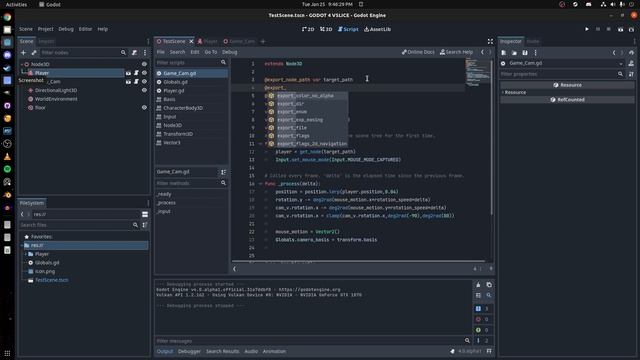The height and width of the screenshot is (360, 640).
Task: Open Inspector property display options
Action: (x=631, y=74)
